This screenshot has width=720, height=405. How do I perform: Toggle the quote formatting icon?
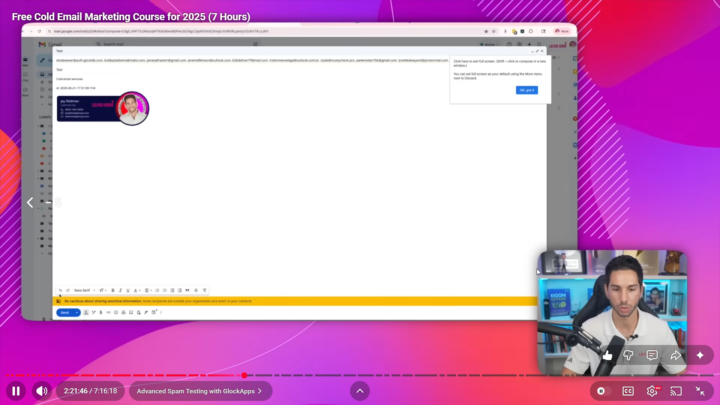[187, 290]
